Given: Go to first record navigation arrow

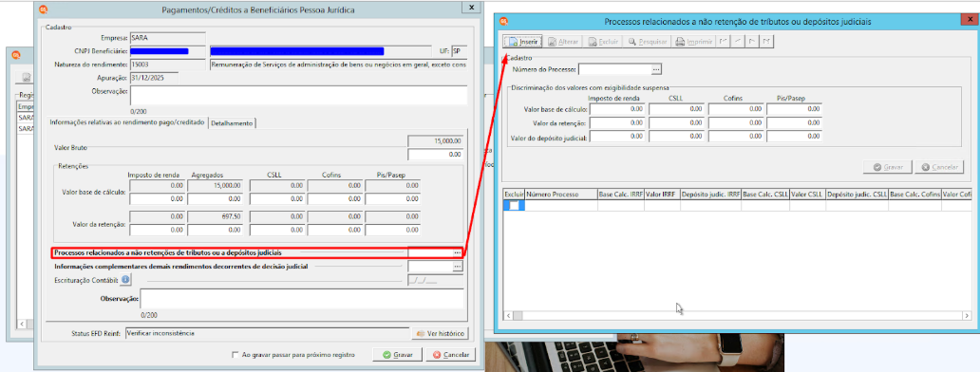Looking at the screenshot, I should (723, 42).
